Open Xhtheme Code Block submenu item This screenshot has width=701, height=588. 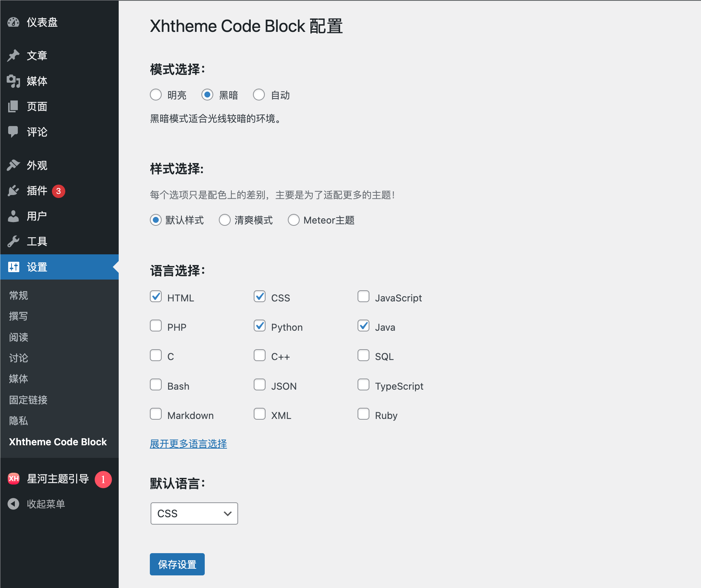[x=58, y=442]
